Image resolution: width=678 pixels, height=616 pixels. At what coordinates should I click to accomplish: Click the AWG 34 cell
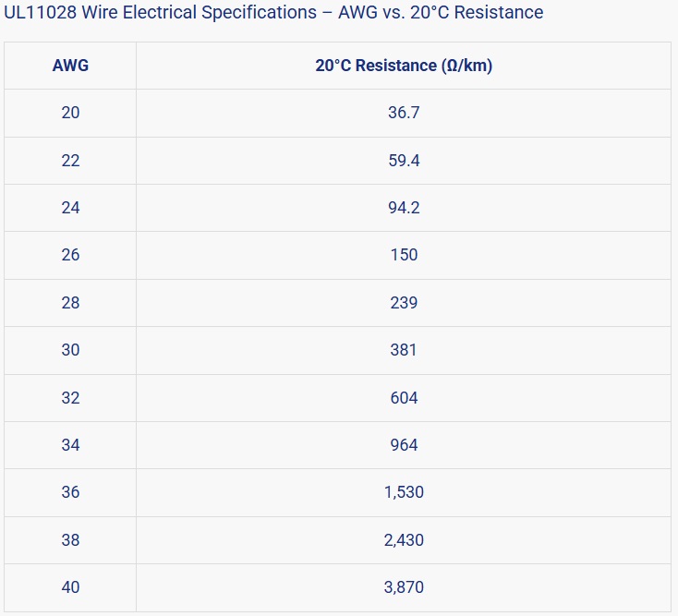pos(70,445)
